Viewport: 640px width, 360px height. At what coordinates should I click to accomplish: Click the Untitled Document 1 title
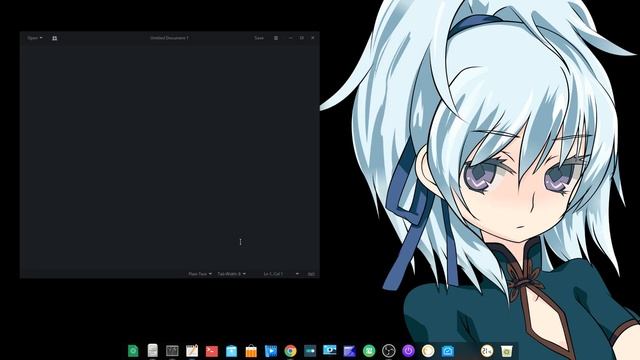(169, 38)
